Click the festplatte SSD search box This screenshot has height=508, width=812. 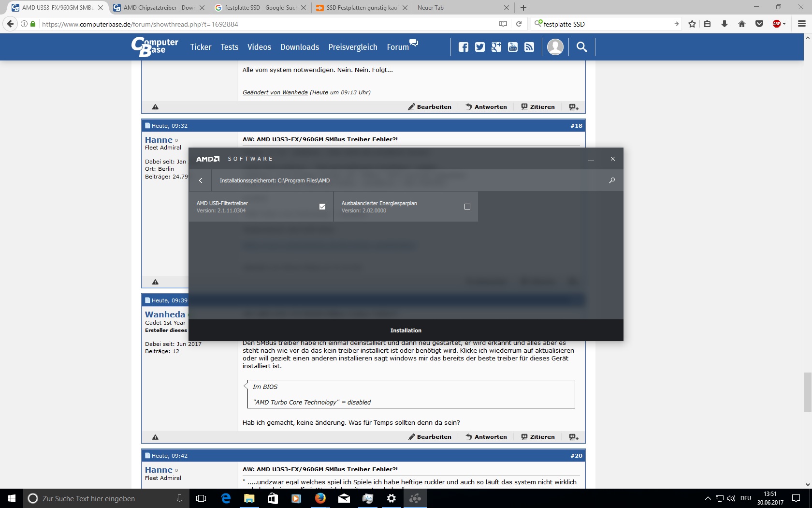(x=607, y=24)
